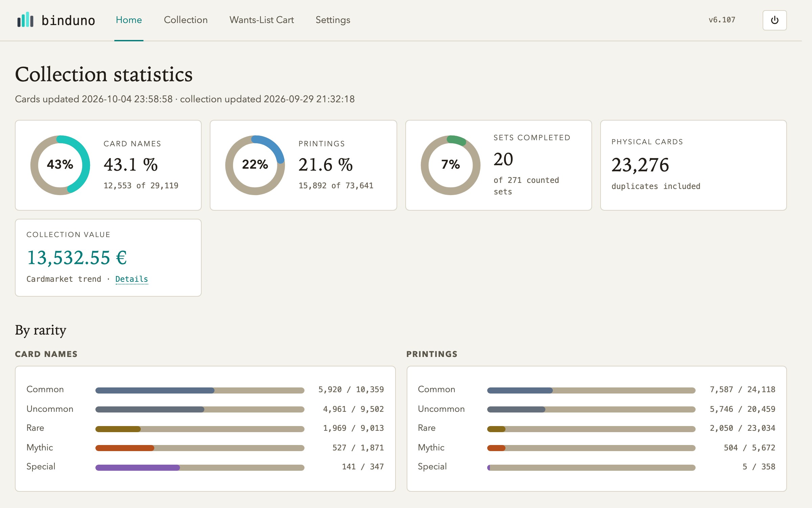The width and height of the screenshot is (812, 508).
Task: Click 'of 271 counted sets' text
Action: click(x=526, y=186)
